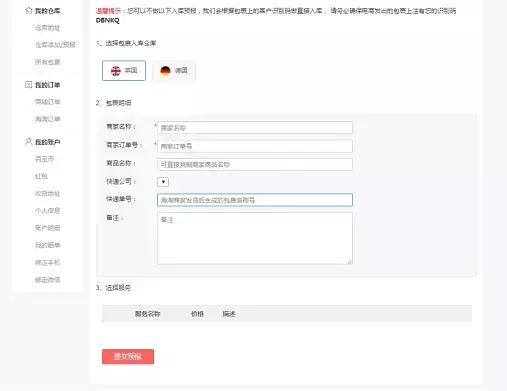The height and width of the screenshot is (391, 507).
Task: Click the UK flag icon
Action: [116, 71]
